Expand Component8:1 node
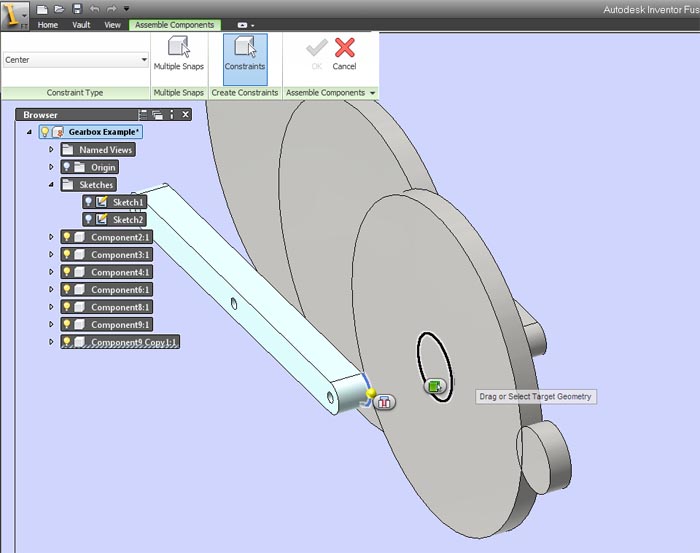Screen dimensions: 700x553 point(51,307)
